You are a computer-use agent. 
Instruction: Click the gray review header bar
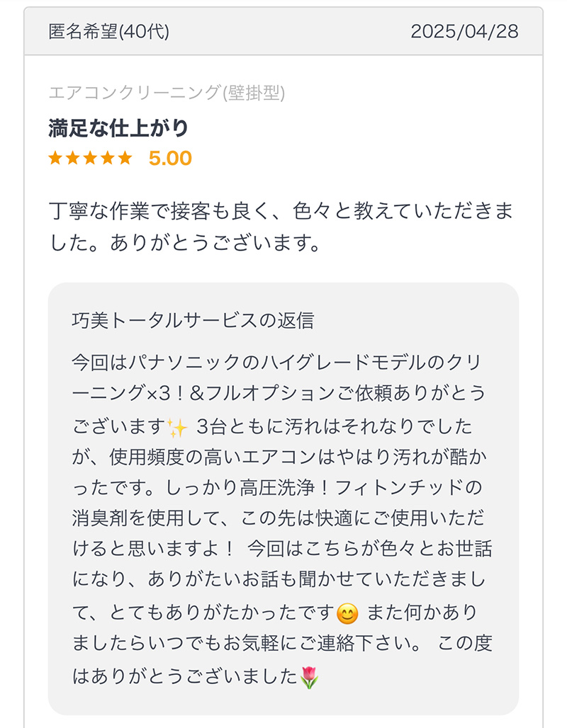pos(283,32)
